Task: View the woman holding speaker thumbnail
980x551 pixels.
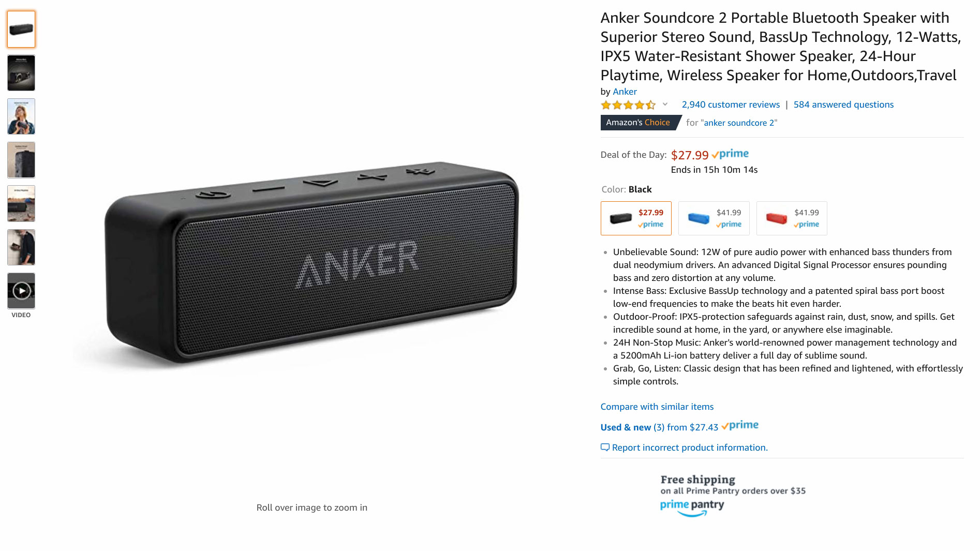Action: point(21,116)
